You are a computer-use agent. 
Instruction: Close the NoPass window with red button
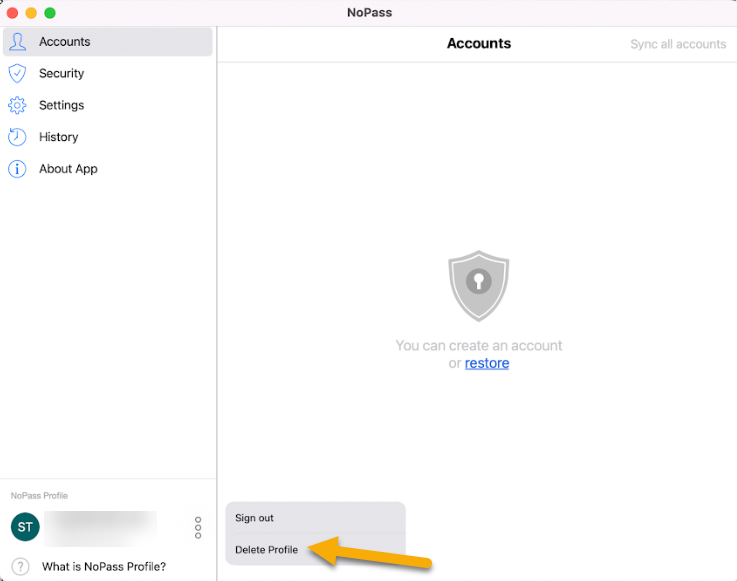pos(13,13)
